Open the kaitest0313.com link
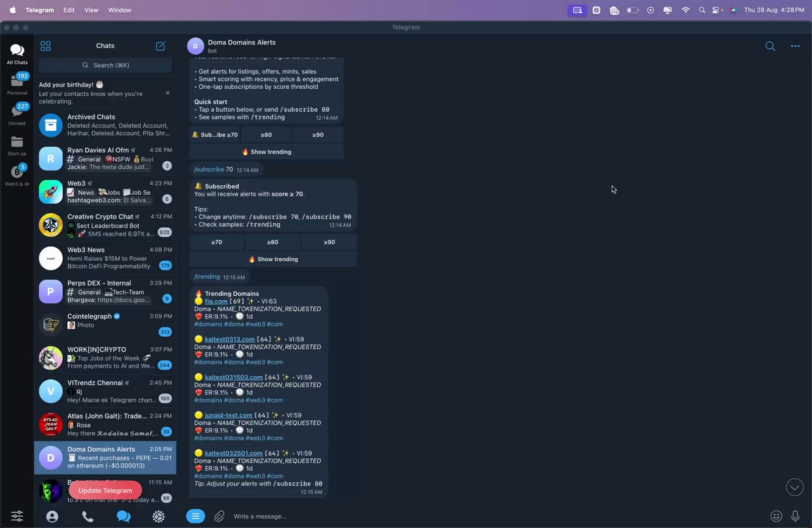 pyautogui.click(x=230, y=340)
